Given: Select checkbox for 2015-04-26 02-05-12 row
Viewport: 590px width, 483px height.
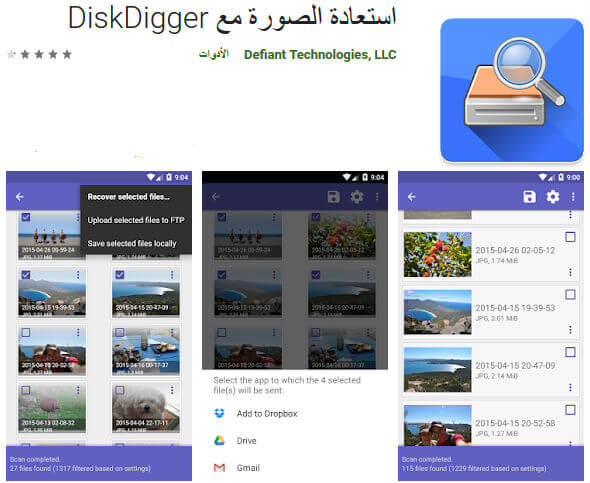Looking at the screenshot, I should pos(570,237).
